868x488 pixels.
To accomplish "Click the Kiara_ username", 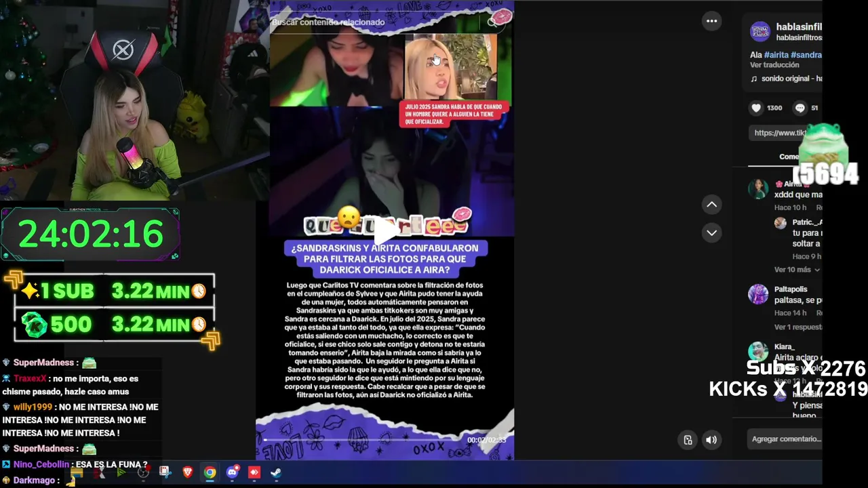I will (784, 347).
